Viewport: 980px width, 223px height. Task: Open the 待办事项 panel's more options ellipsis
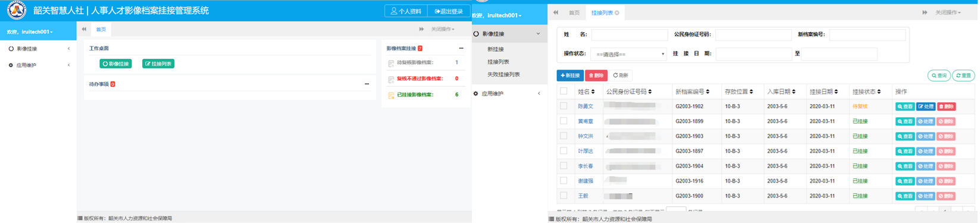367,84
